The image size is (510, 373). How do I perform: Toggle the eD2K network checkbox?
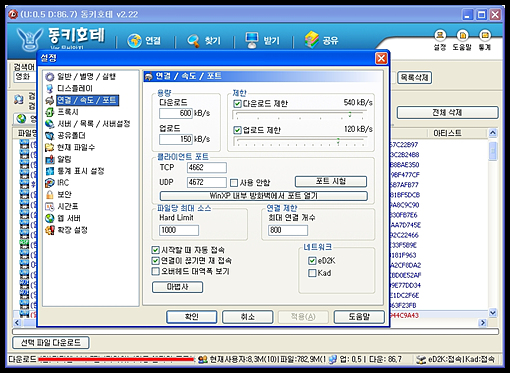tap(312, 261)
